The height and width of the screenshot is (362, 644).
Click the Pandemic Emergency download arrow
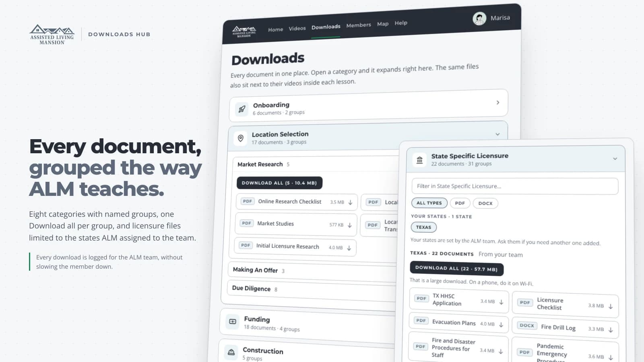pos(610,357)
